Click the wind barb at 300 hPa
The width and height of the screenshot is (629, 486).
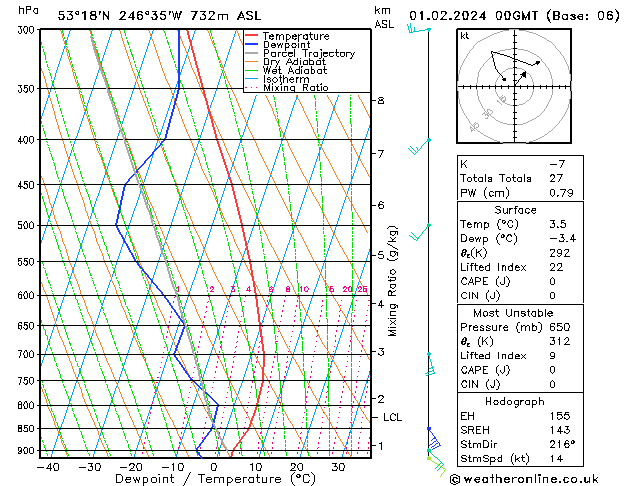(x=419, y=29)
